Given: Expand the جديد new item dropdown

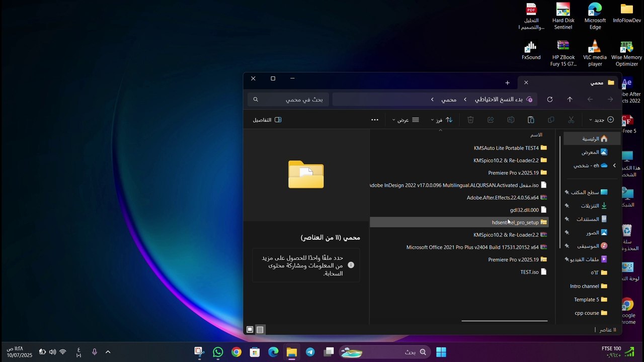Looking at the screenshot, I should click(x=602, y=120).
